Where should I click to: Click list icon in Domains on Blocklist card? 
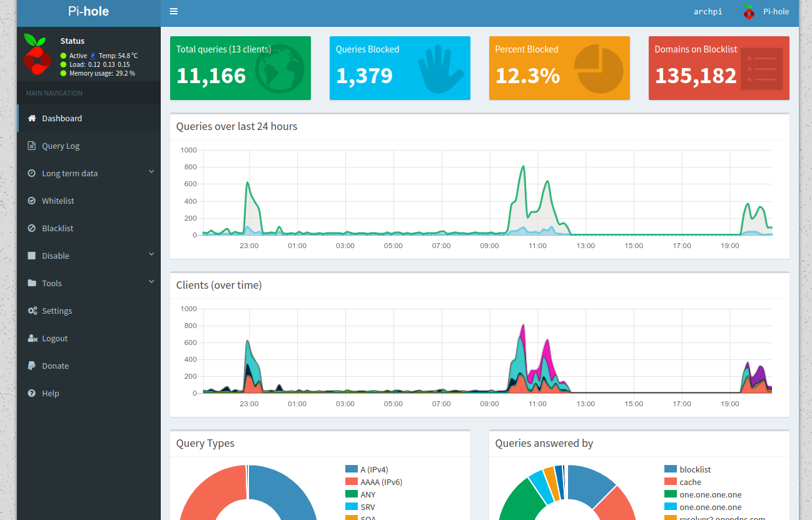point(761,69)
